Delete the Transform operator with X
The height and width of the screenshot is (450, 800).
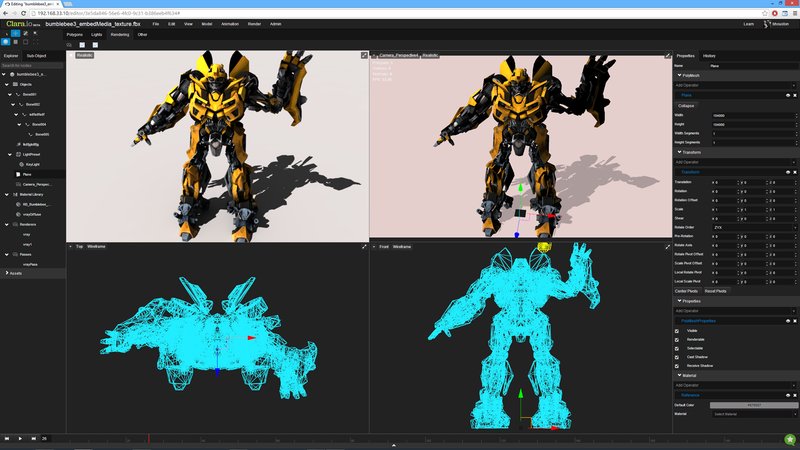click(x=794, y=172)
